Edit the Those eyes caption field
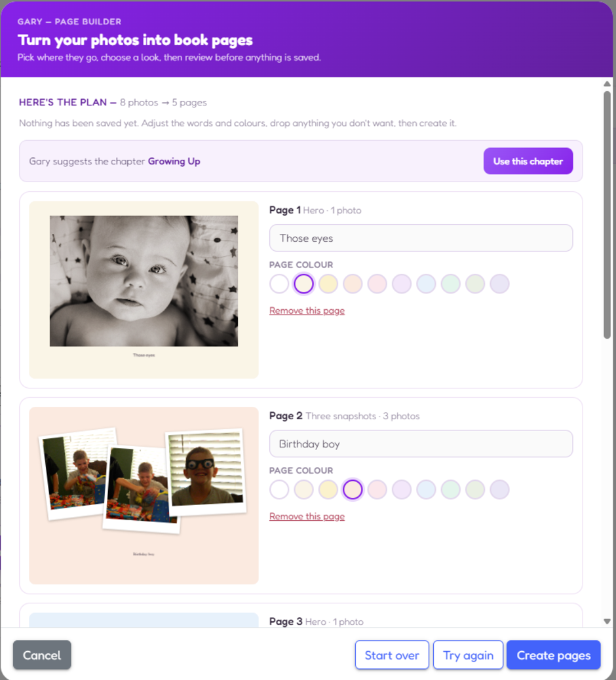616x680 pixels. (421, 238)
